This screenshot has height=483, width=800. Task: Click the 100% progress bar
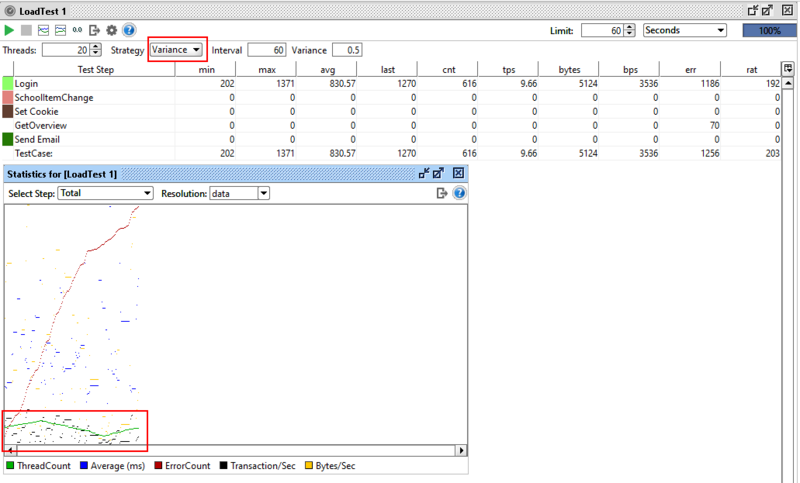point(769,31)
